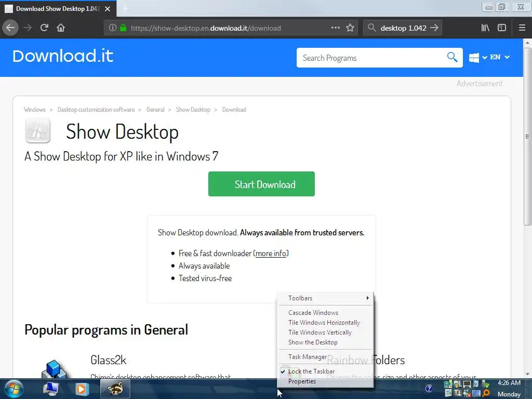Click the magnifier icon in browser search box
This screenshot has width=532, height=399.
[372, 28]
